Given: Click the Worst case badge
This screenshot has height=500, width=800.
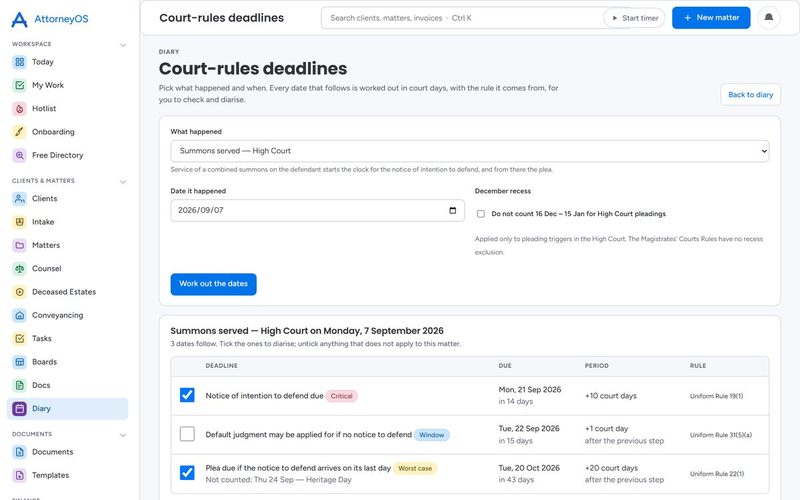Looking at the screenshot, I should click(415, 468).
